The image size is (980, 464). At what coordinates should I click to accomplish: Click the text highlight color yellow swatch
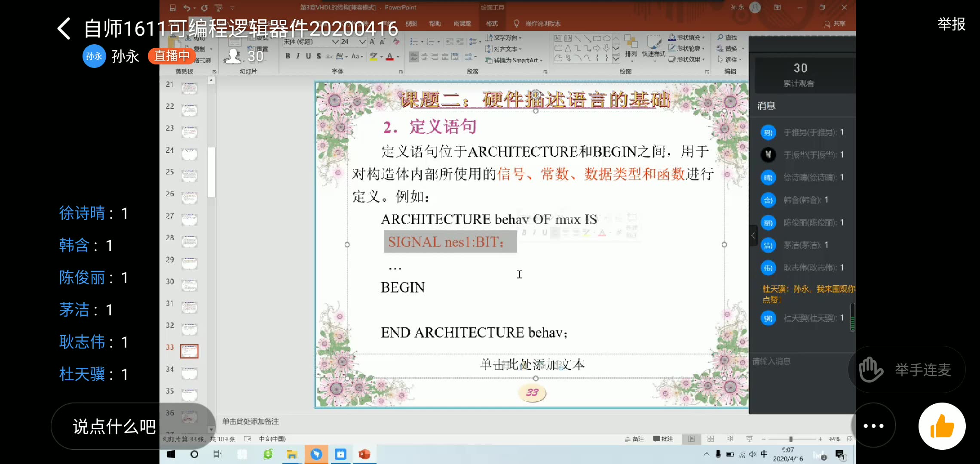[374, 56]
